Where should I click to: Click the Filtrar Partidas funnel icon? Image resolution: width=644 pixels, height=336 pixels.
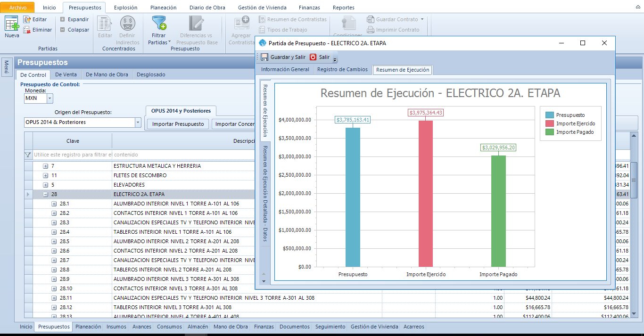pos(159,23)
